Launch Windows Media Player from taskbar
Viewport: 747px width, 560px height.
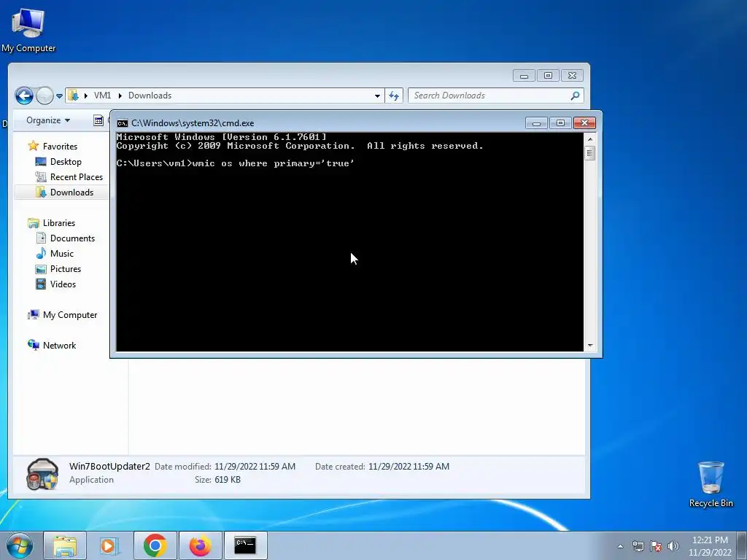[109, 545]
